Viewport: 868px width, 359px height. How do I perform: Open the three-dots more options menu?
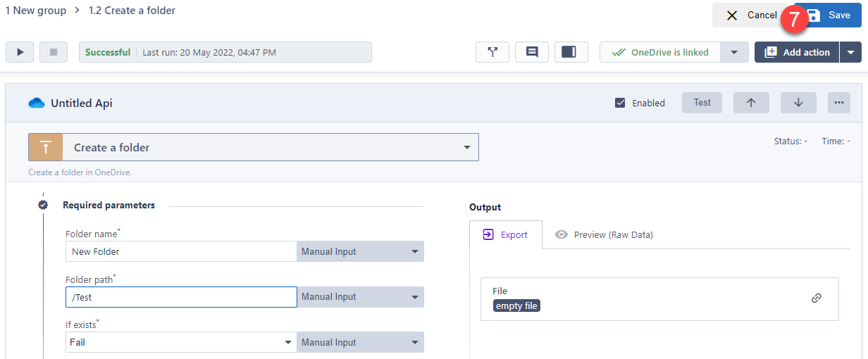pos(838,103)
